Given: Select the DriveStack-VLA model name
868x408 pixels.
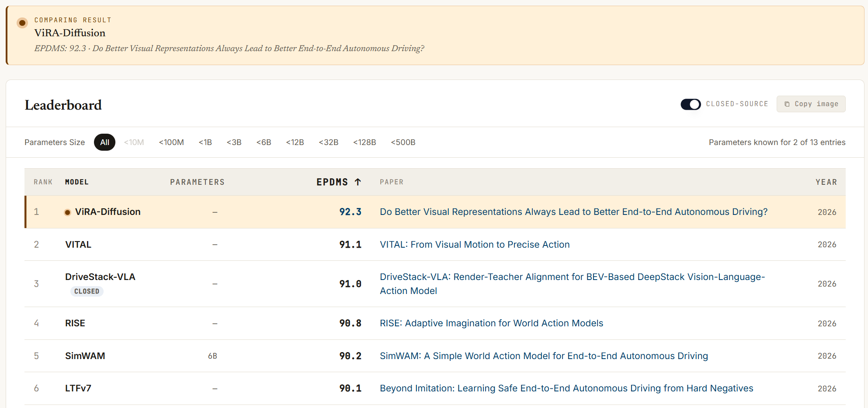Looking at the screenshot, I should [100, 277].
